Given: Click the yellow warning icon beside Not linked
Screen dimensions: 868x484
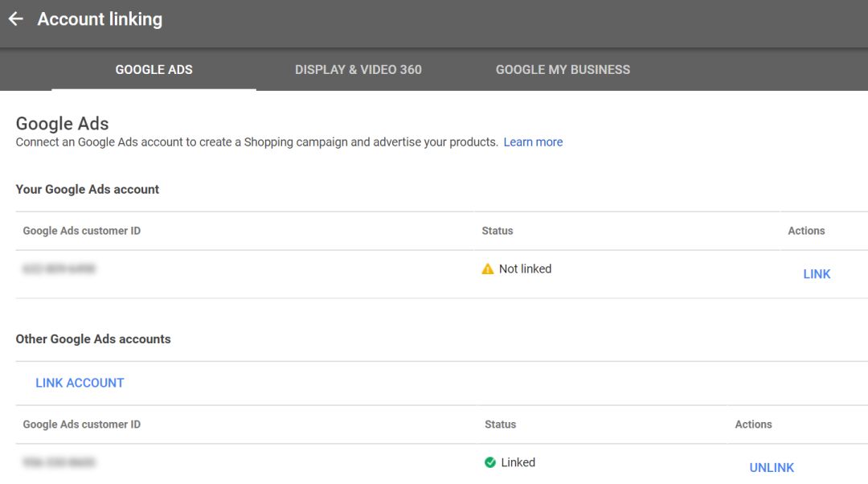Looking at the screenshot, I should pyautogui.click(x=488, y=269).
